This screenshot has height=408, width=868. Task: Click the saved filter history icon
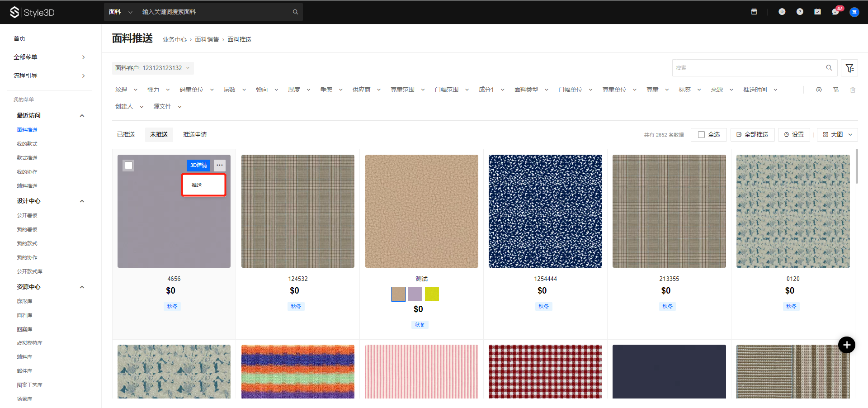[836, 90]
